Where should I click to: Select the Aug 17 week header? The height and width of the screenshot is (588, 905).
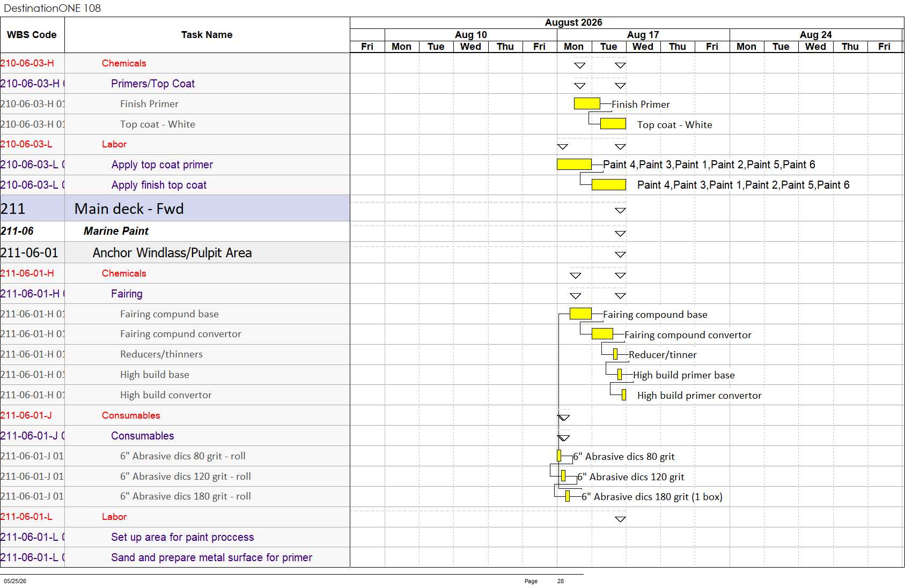(643, 35)
